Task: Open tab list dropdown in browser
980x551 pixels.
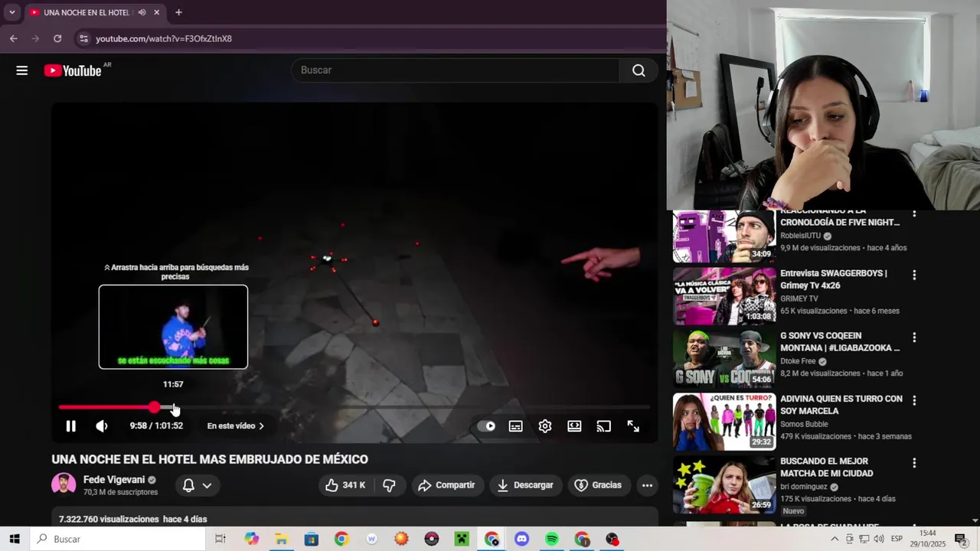Action: pyautogui.click(x=11, y=12)
